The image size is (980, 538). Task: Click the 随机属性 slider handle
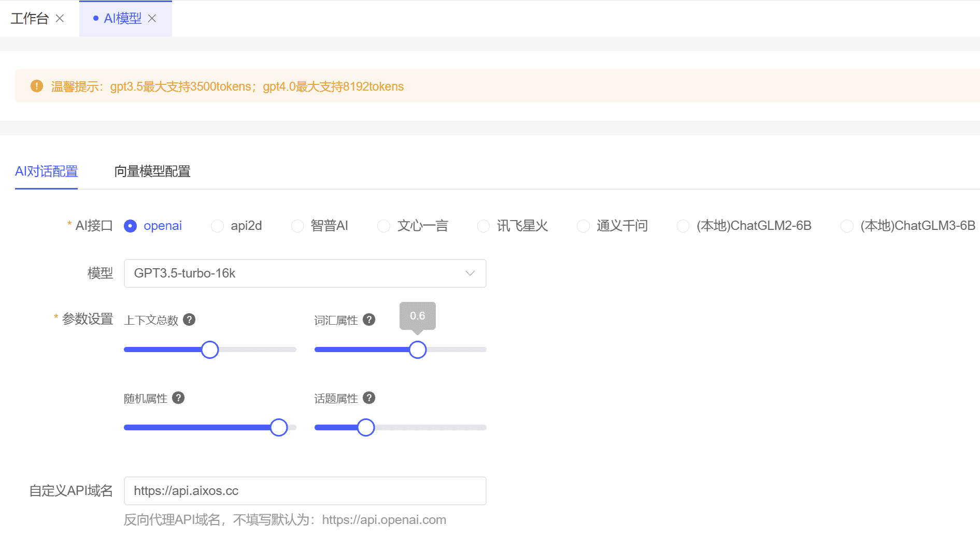[x=279, y=427]
